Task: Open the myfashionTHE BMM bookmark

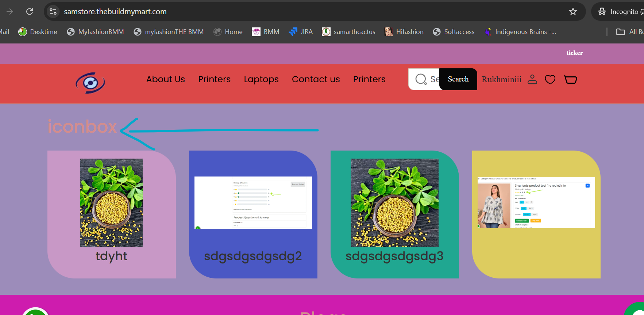Action: click(169, 32)
